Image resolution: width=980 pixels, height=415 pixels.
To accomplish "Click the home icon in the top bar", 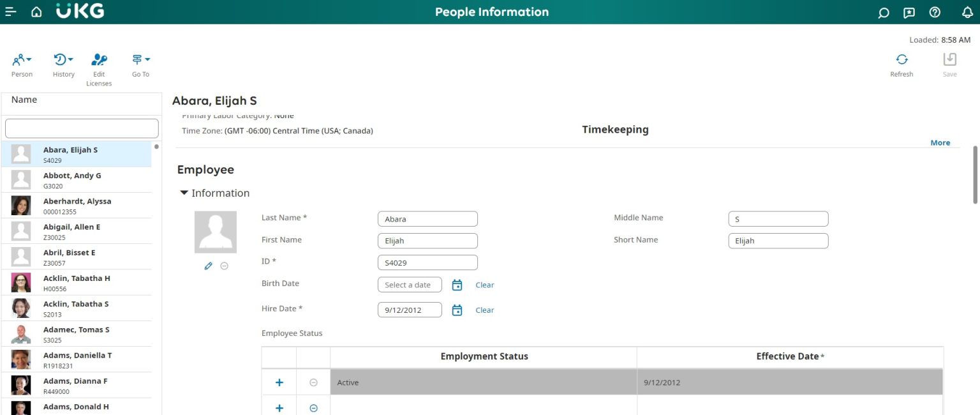I will tap(36, 11).
